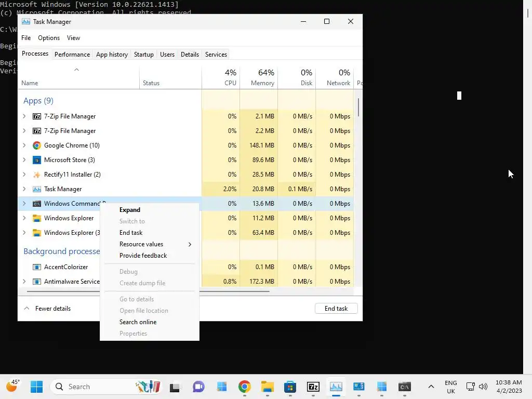Sort processes by Network column
Viewport: 532px width, 399px height.
point(335,78)
